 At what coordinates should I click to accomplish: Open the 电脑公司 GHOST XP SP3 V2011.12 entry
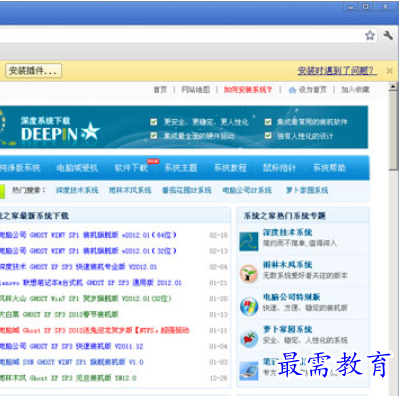click(x=72, y=346)
